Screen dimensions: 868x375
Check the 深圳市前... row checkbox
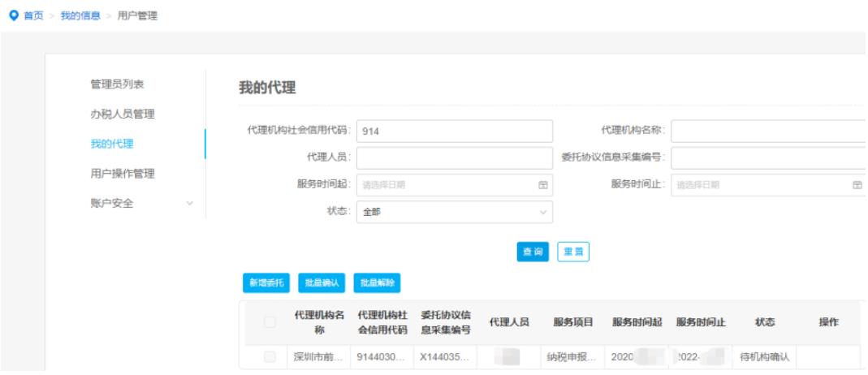270,357
